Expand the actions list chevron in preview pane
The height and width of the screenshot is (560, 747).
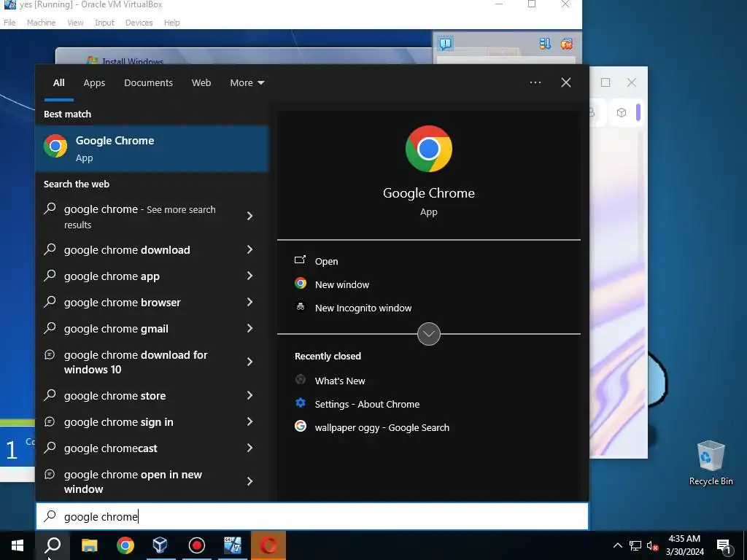pos(428,334)
